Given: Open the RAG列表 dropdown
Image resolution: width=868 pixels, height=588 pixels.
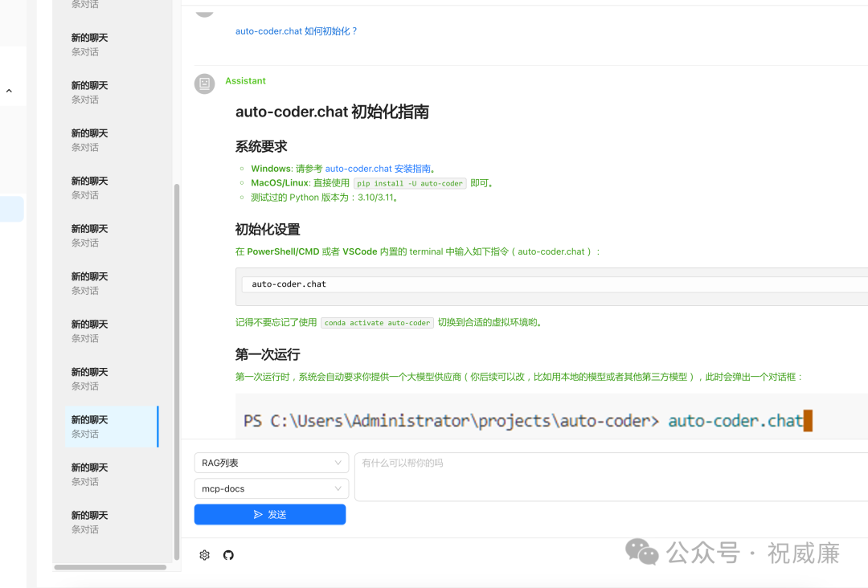Looking at the screenshot, I should click(x=272, y=463).
